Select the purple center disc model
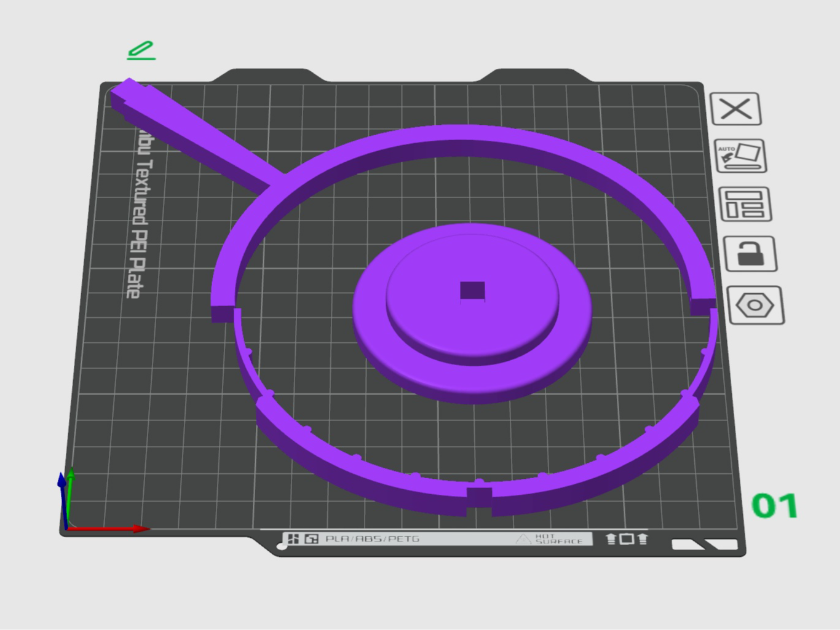840x630 pixels. coord(472,313)
